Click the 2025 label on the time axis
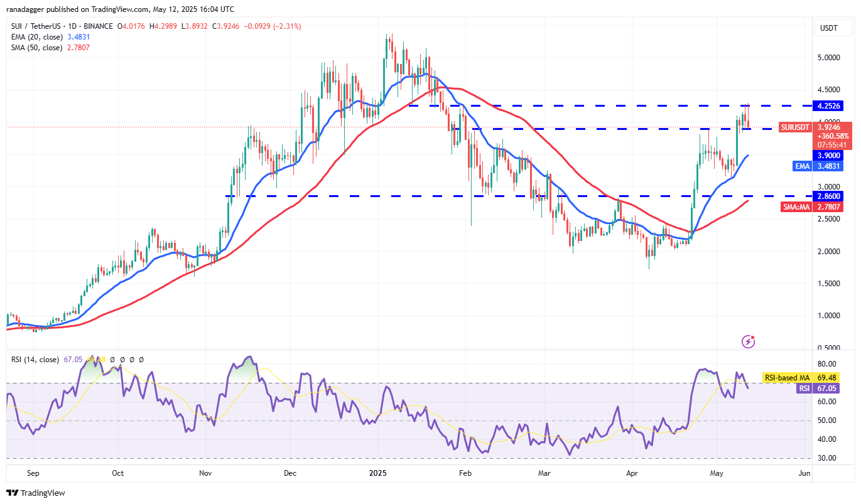 tap(379, 473)
